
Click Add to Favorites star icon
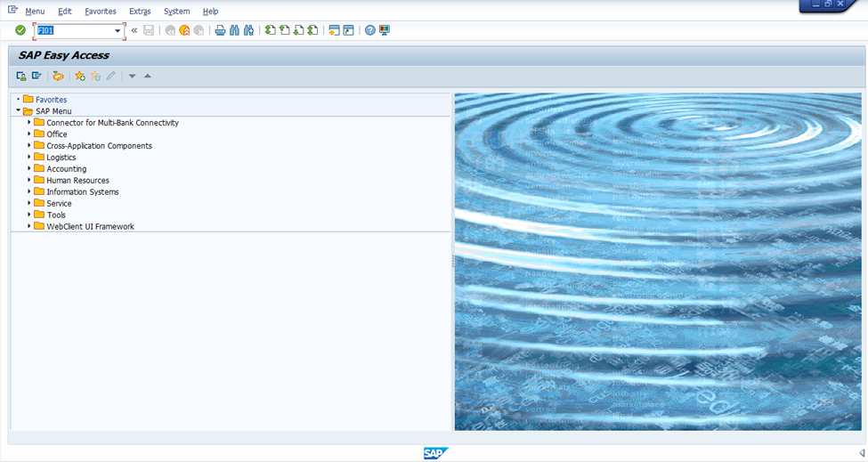[x=80, y=76]
